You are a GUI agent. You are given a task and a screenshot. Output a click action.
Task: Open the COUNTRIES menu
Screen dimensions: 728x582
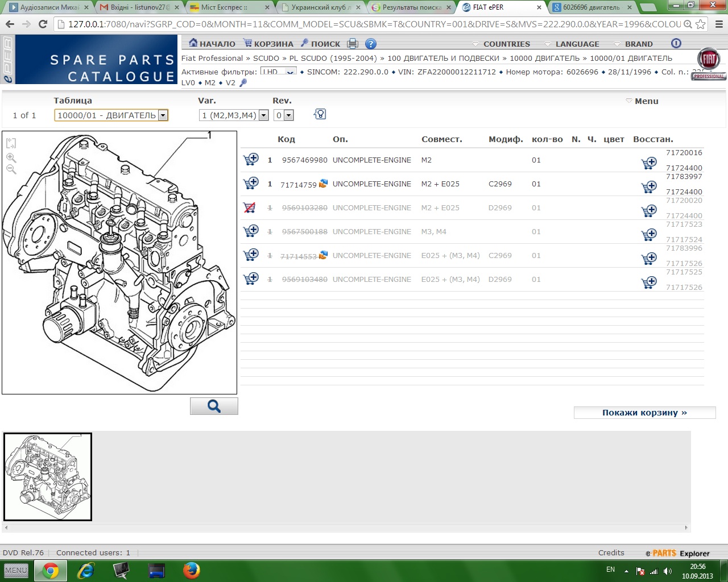506,44
